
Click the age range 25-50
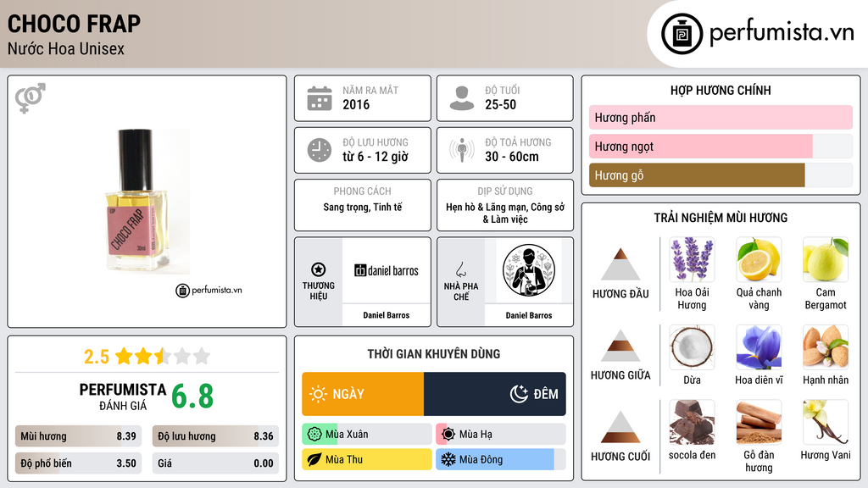tap(500, 104)
